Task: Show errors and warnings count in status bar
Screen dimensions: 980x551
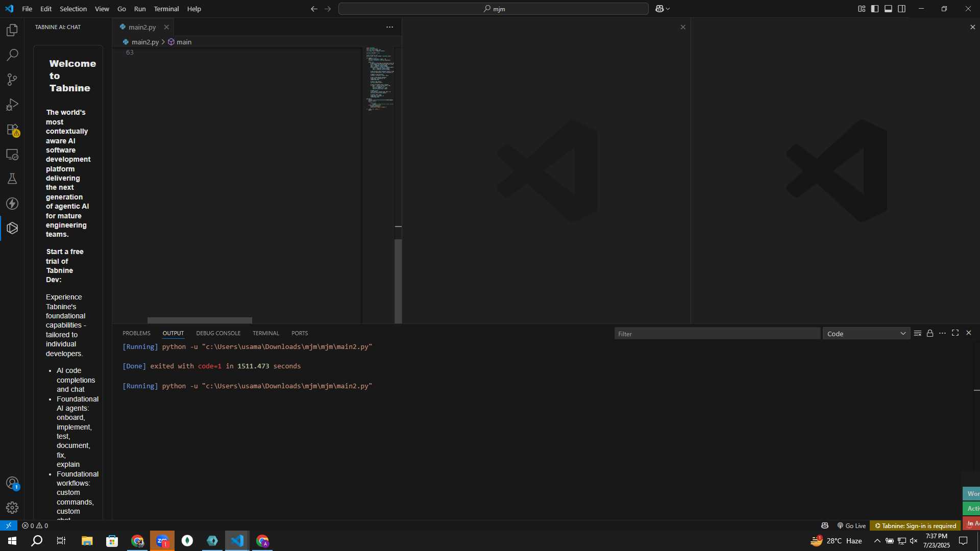Action: coord(35,525)
